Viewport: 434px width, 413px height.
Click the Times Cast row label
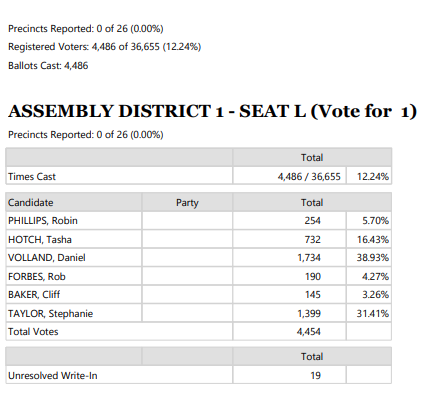point(32,177)
